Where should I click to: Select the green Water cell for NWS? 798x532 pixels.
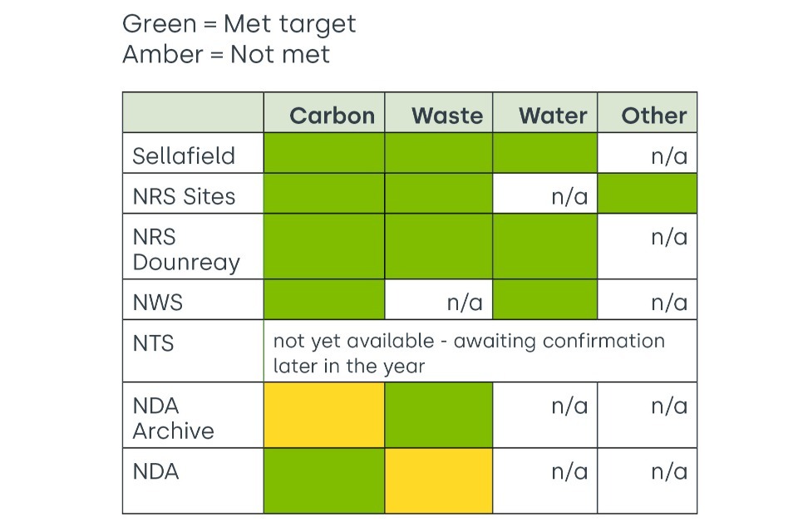pyautogui.click(x=544, y=299)
